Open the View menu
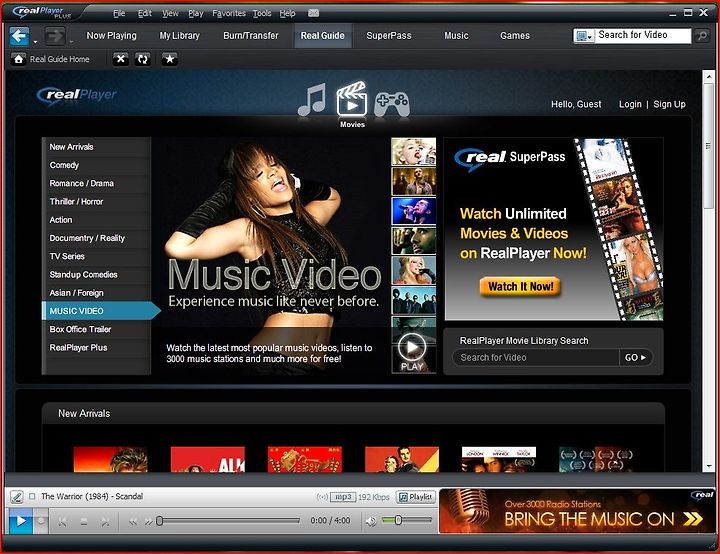The height and width of the screenshot is (554, 720). pyautogui.click(x=170, y=13)
